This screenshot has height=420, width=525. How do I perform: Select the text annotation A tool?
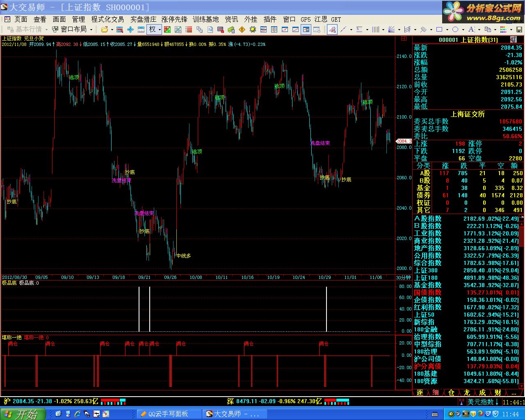coord(471,30)
